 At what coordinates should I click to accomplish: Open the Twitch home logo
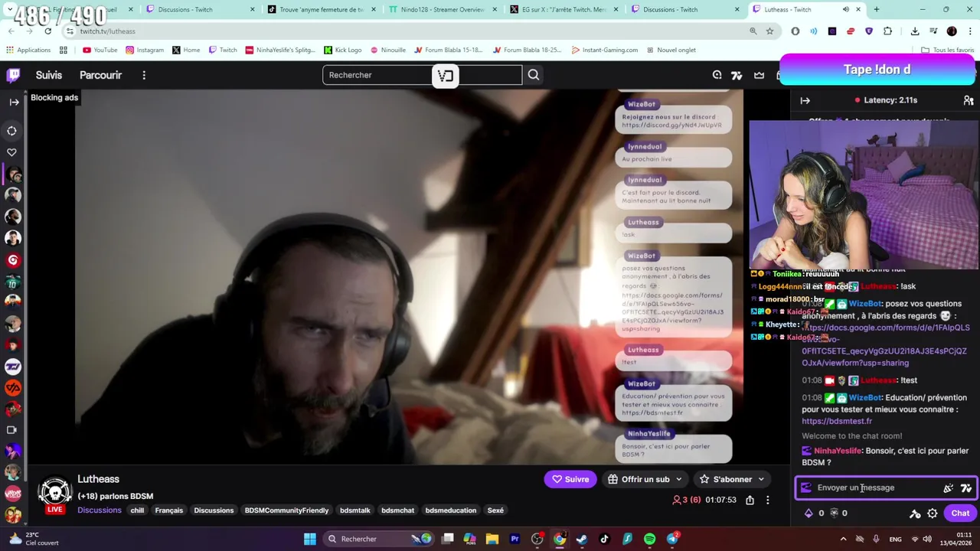point(13,75)
